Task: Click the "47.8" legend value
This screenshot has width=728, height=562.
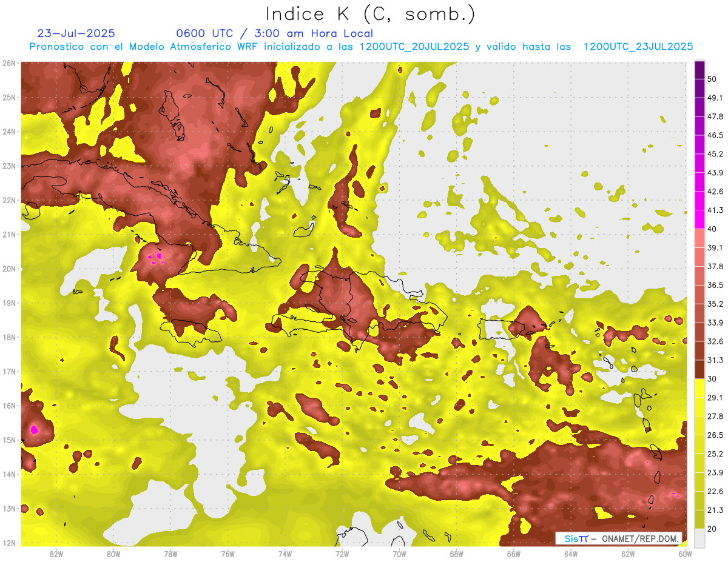Action: pos(714,116)
